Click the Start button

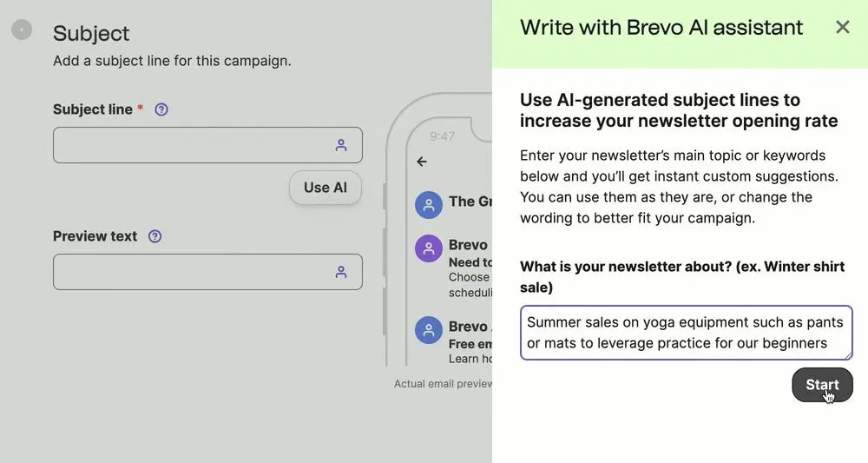pos(821,385)
